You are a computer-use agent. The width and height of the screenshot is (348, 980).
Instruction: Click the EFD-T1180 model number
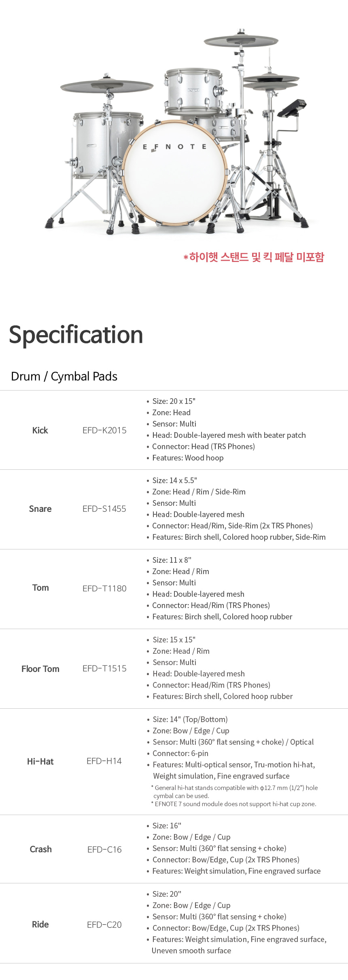pos(104,588)
